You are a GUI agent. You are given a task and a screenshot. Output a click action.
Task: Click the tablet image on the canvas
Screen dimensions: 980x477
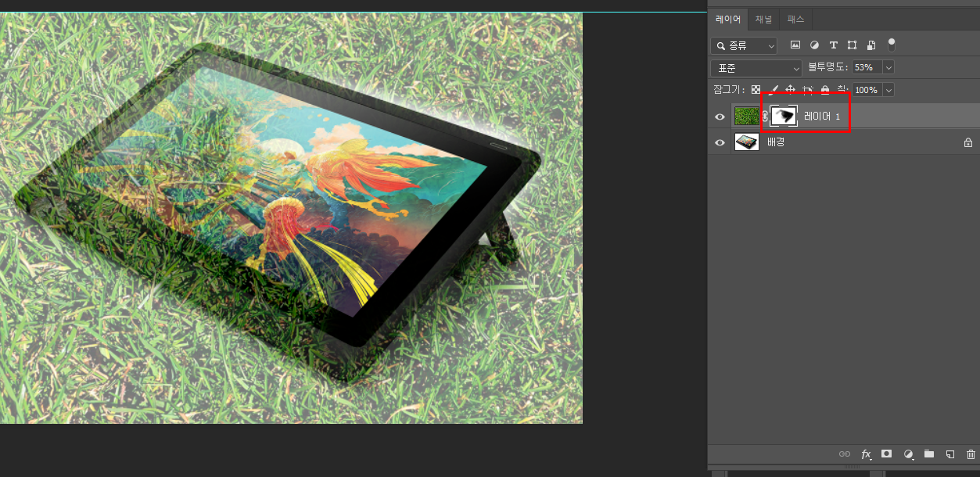pyautogui.click(x=278, y=211)
